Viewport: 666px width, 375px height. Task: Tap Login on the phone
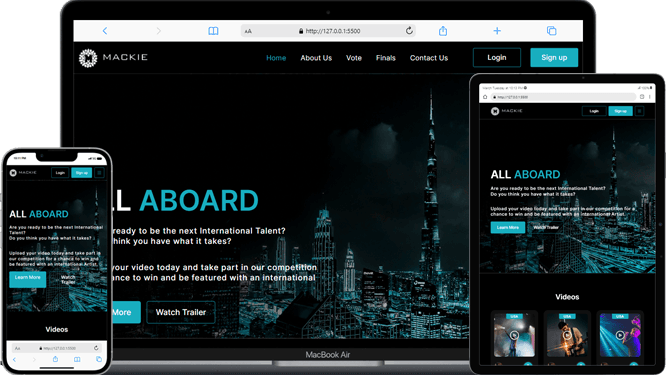(60, 172)
